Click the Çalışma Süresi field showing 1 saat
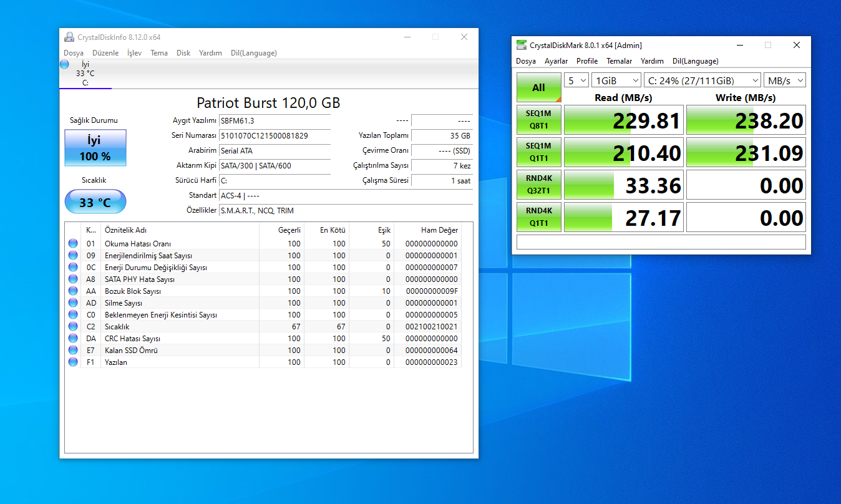 click(x=442, y=180)
